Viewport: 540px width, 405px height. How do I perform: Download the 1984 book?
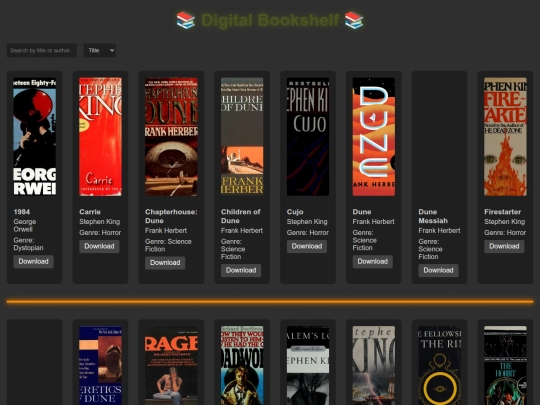pyautogui.click(x=33, y=261)
